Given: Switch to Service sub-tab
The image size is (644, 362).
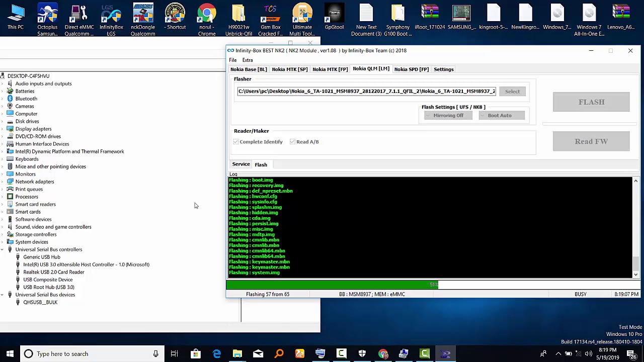Looking at the screenshot, I should point(241,164).
